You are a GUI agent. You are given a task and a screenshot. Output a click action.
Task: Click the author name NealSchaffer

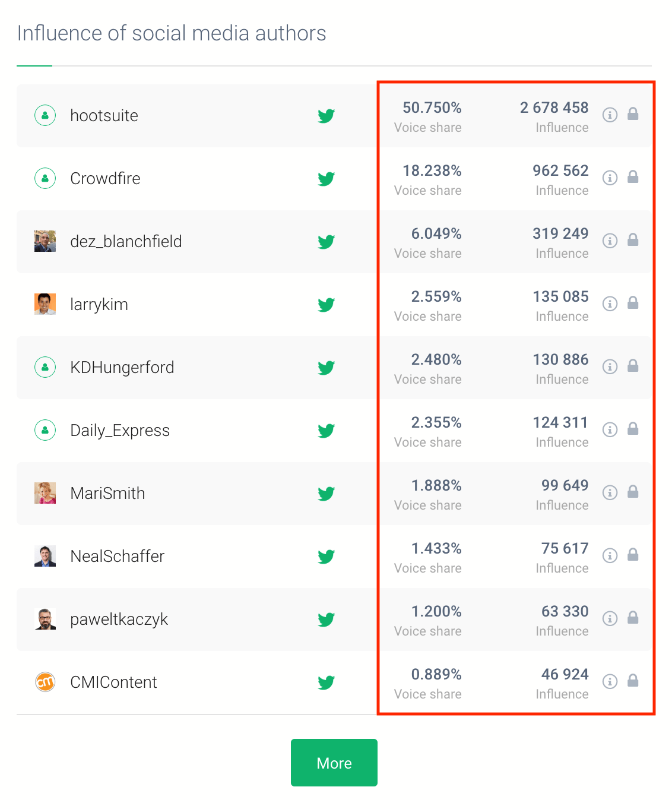pyautogui.click(x=118, y=556)
